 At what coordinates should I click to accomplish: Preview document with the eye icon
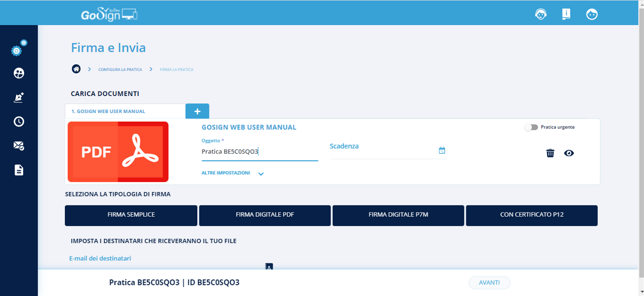[569, 153]
